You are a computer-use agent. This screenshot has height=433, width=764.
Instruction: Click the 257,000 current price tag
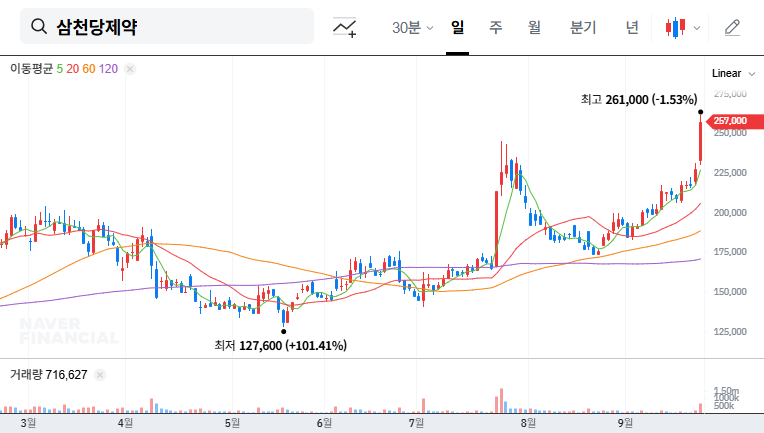tap(735, 121)
